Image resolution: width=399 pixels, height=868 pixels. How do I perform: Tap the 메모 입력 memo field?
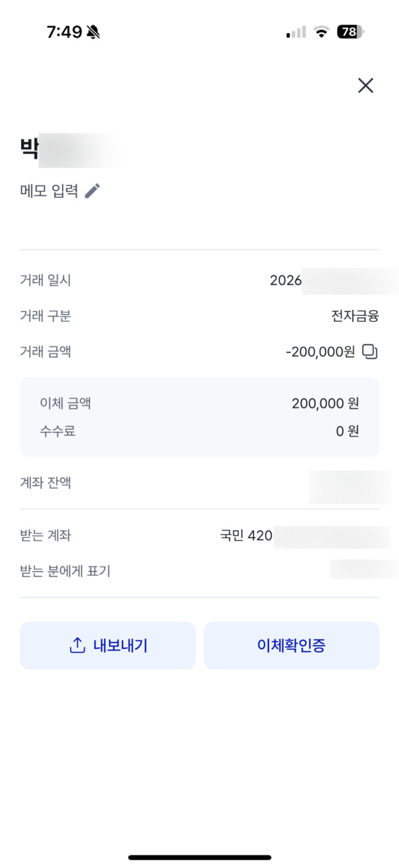pos(49,191)
